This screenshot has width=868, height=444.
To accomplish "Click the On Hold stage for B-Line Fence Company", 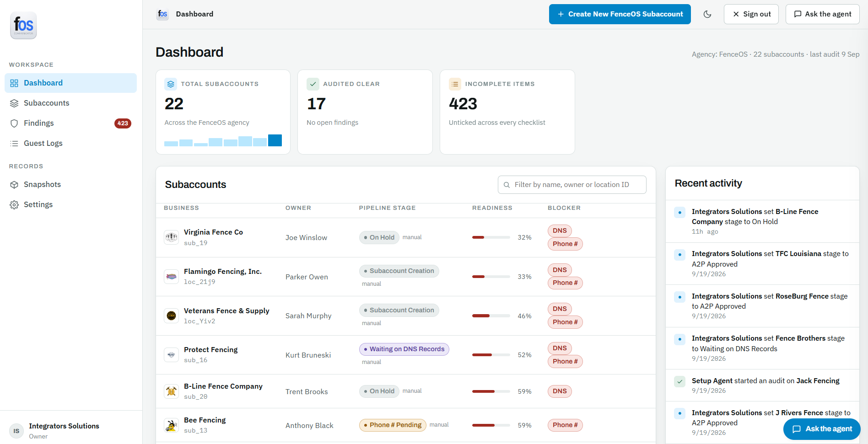I will [x=379, y=391].
